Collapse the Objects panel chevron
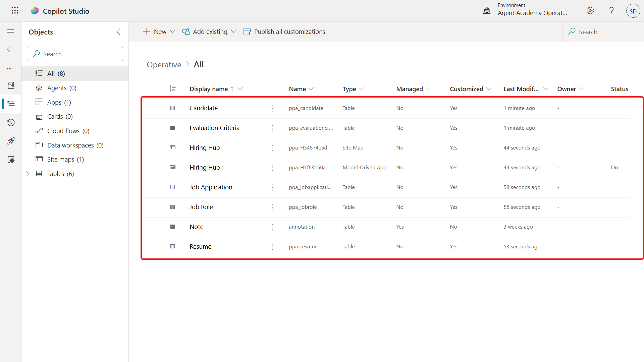This screenshot has width=644, height=362. click(118, 32)
